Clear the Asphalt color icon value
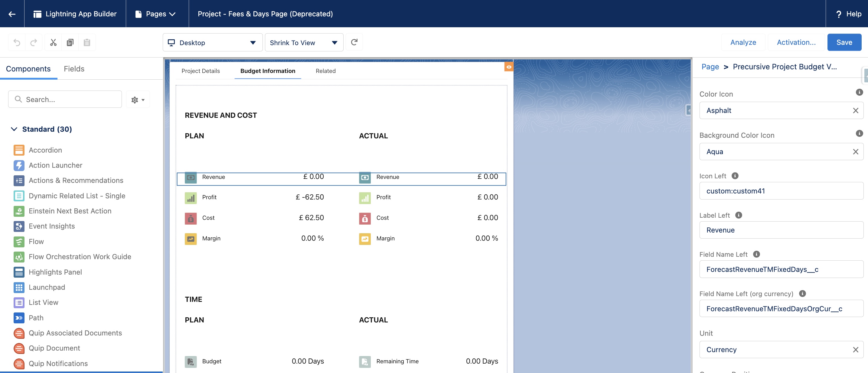Viewport: 868px width, 373px height. (856, 111)
